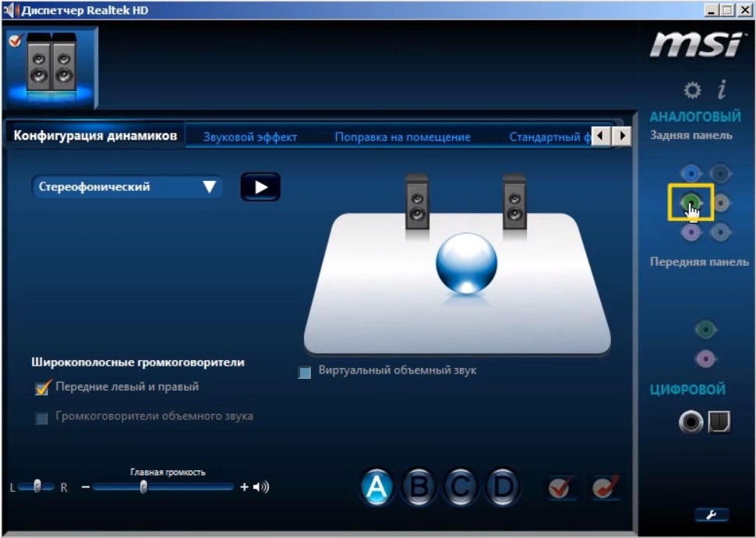The width and height of the screenshot is (756, 538).
Task: Click the mute speaker icon near volume
Action: click(x=261, y=487)
